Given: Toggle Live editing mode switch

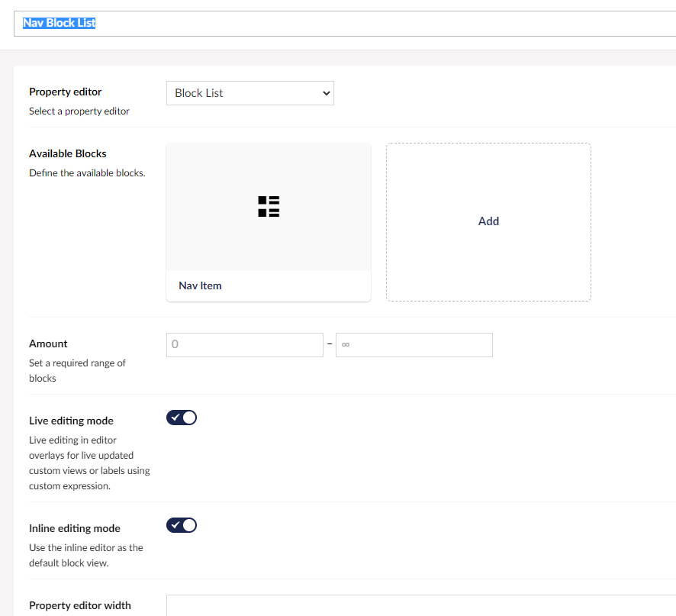Looking at the screenshot, I should point(182,418).
